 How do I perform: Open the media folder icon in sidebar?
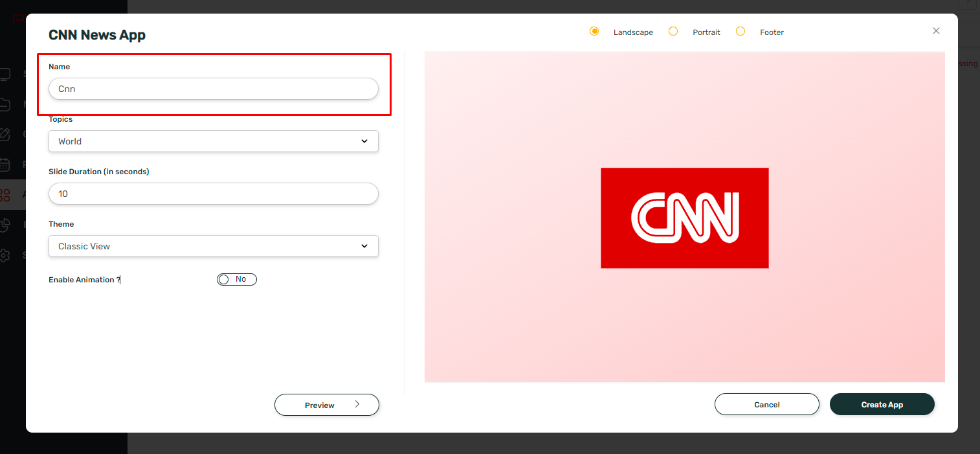click(x=5, y=104)
